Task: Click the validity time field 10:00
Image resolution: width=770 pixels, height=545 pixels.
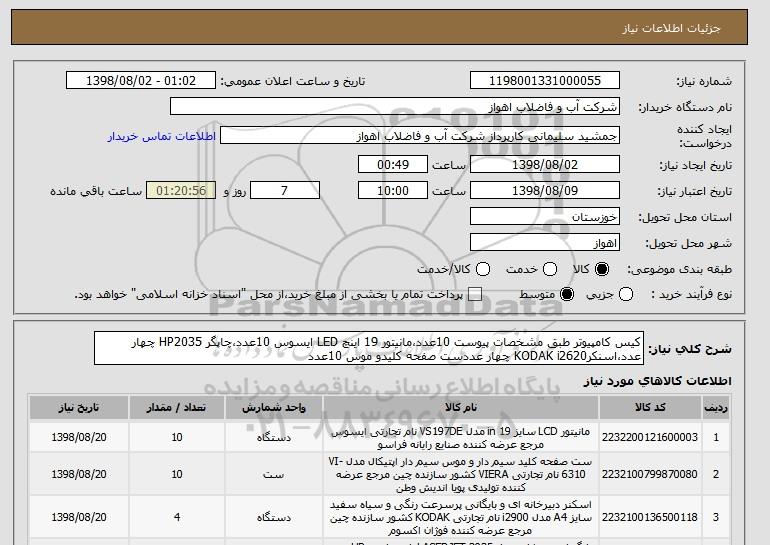Action: pos(393,190)
